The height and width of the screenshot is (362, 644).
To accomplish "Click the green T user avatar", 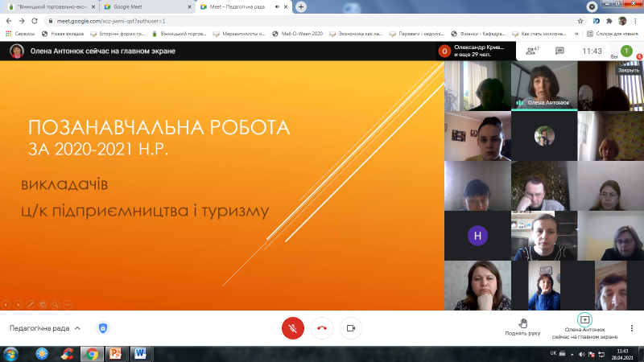I will 626,51.
